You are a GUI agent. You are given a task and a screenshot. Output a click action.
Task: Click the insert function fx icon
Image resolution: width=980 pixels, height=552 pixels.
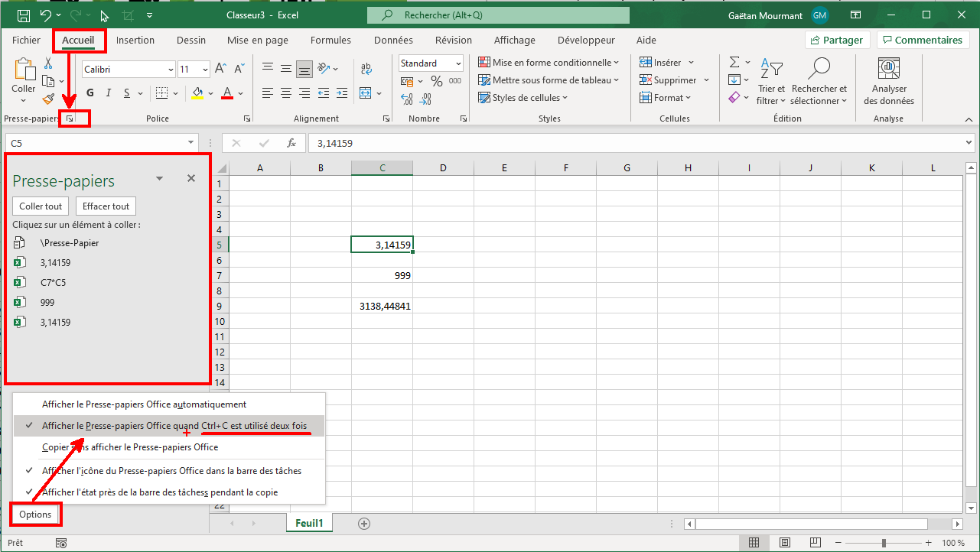click(291, 143)
